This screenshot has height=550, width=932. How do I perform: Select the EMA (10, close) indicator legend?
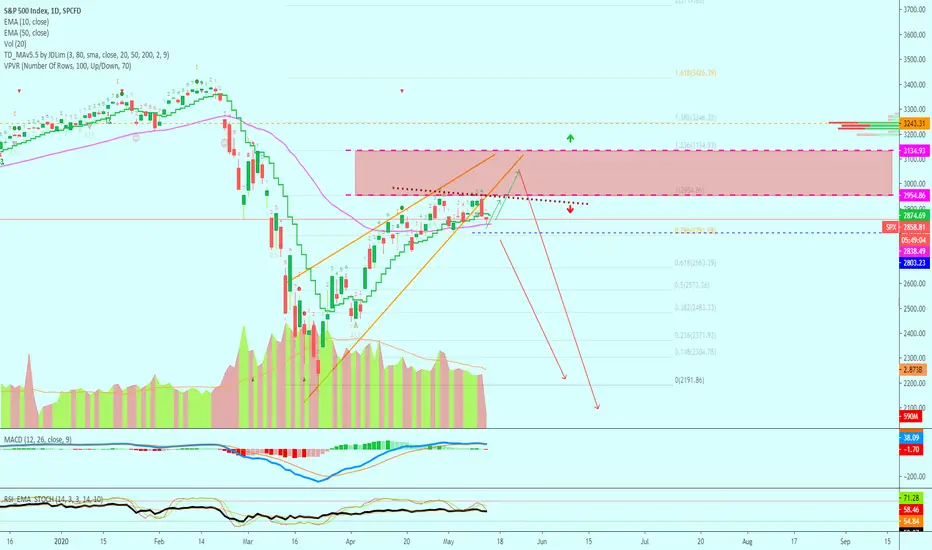pos(26,22)
